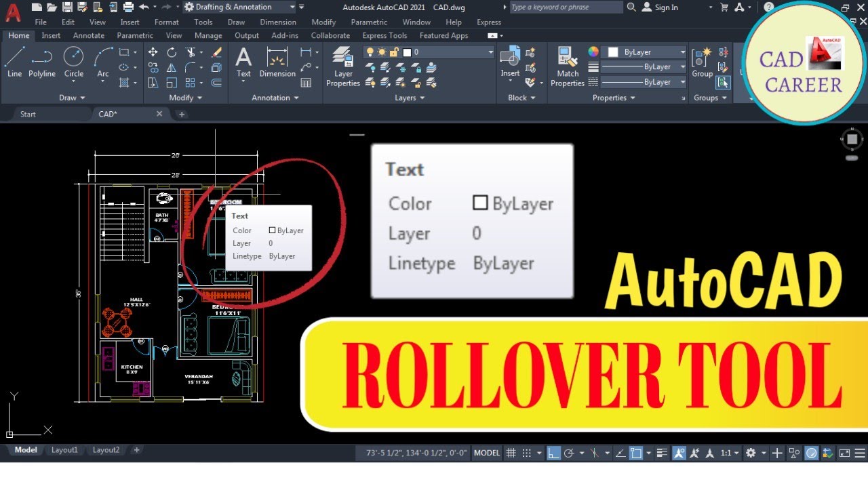Click the Save icon in quick access toolbar
Image resolution: width=868 pixels, height=488 pixels.
(x=67, y=7)
